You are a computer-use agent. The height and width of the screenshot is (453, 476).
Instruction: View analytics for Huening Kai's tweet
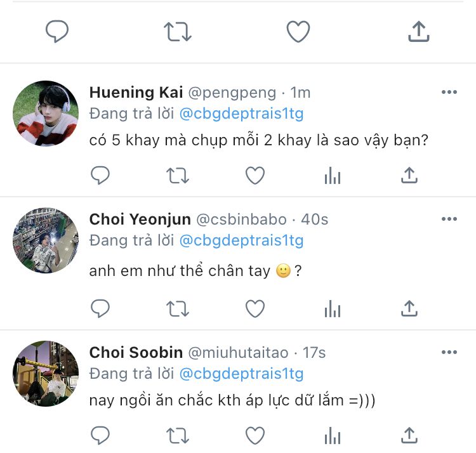(333, 176)
